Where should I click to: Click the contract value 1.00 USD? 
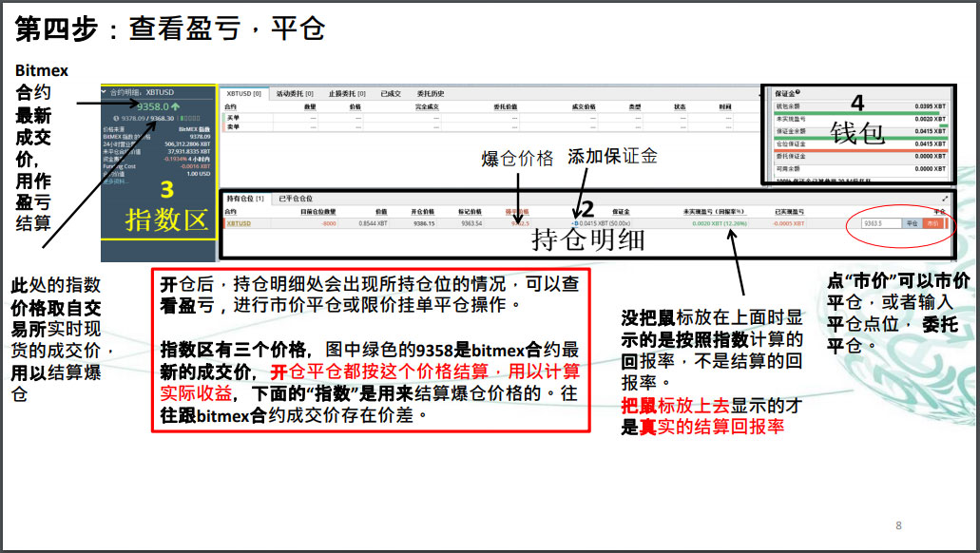pos(199,174)
